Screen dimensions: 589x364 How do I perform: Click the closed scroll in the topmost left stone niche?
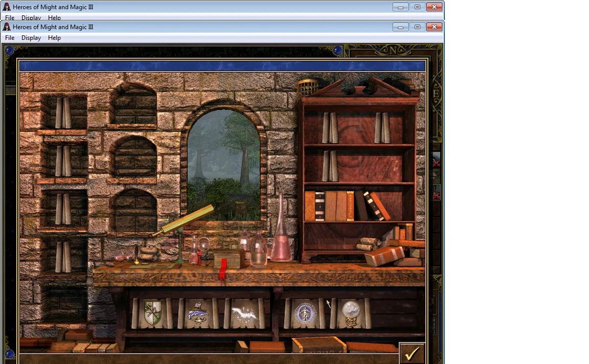pos(63,112)
